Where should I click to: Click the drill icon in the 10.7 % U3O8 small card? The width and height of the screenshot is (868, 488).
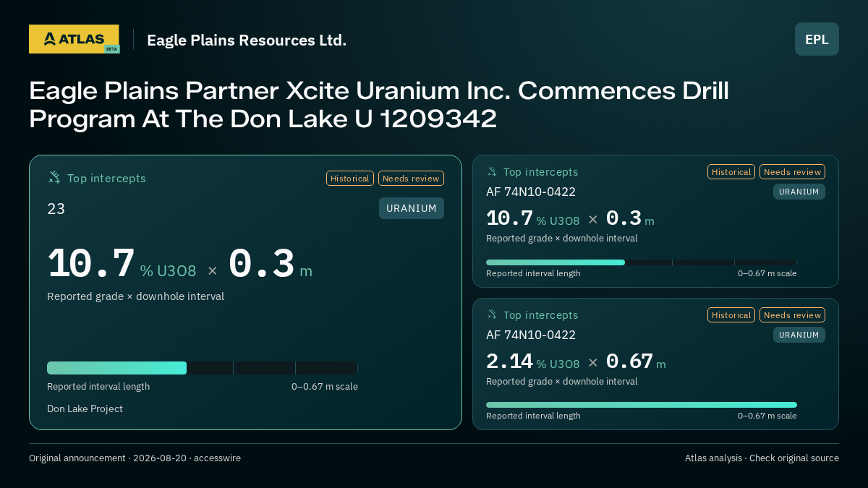pos(492,171)
